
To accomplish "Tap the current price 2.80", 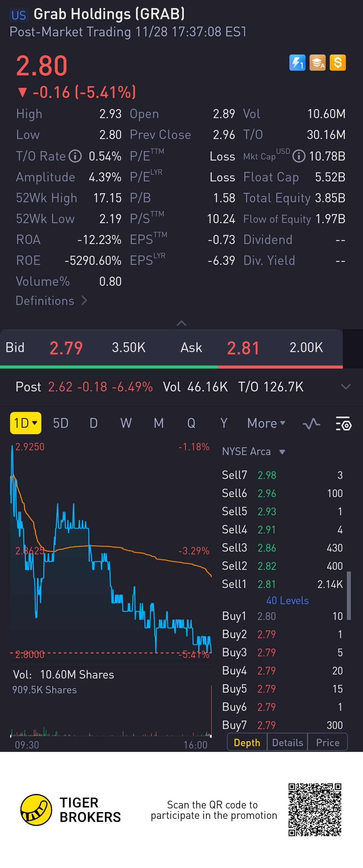I will click(x=42, y=66).
